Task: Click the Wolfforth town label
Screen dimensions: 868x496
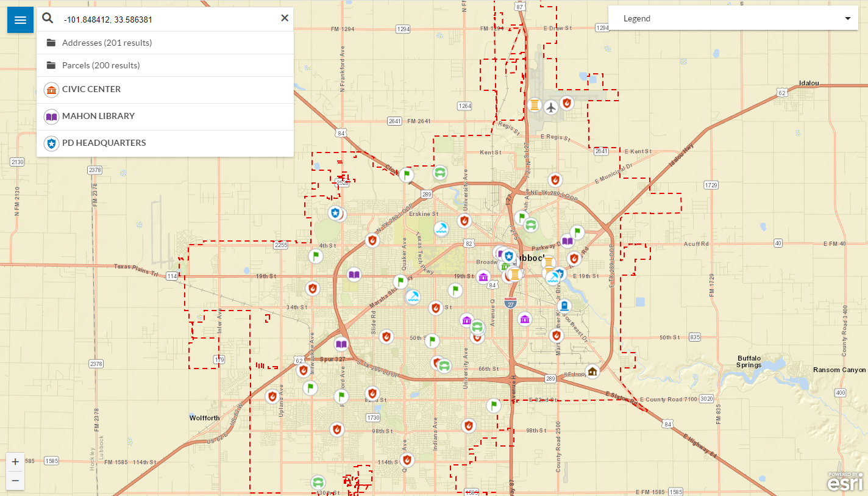Action: pos(204,418)
